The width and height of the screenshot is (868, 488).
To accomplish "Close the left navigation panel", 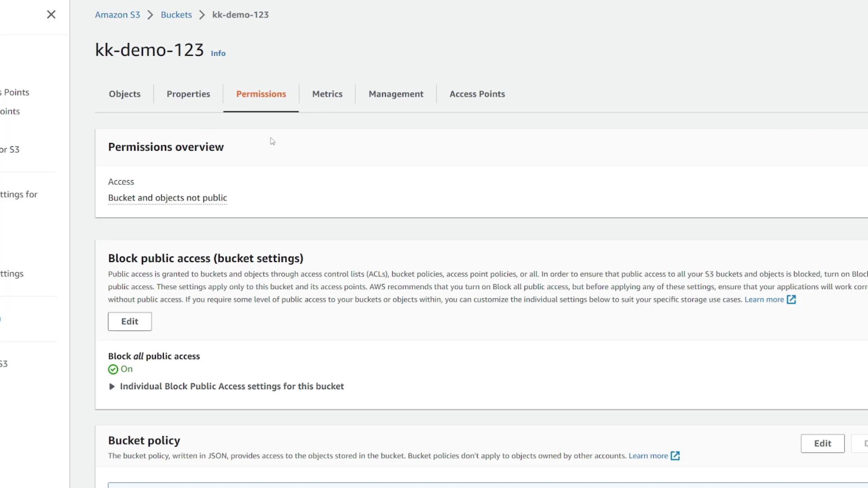I will (51, 14).
